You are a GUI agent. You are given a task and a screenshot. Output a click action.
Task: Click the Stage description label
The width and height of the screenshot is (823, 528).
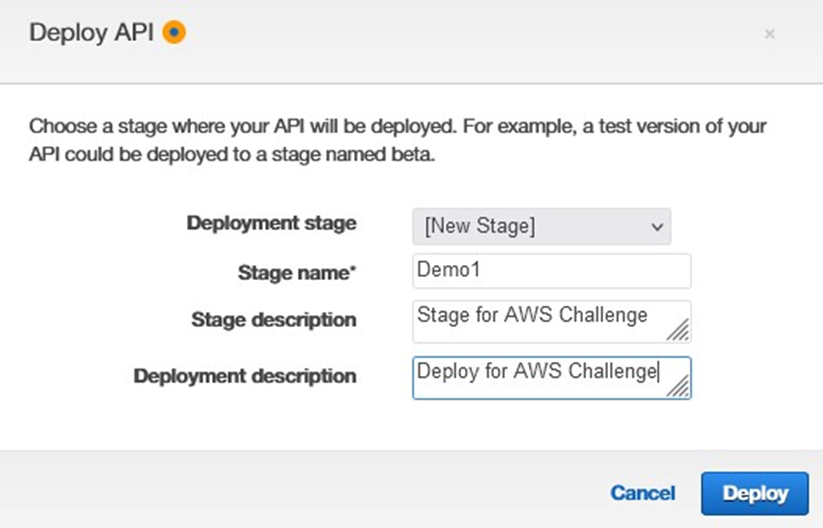pyautogui.click(x=273, y=319)
